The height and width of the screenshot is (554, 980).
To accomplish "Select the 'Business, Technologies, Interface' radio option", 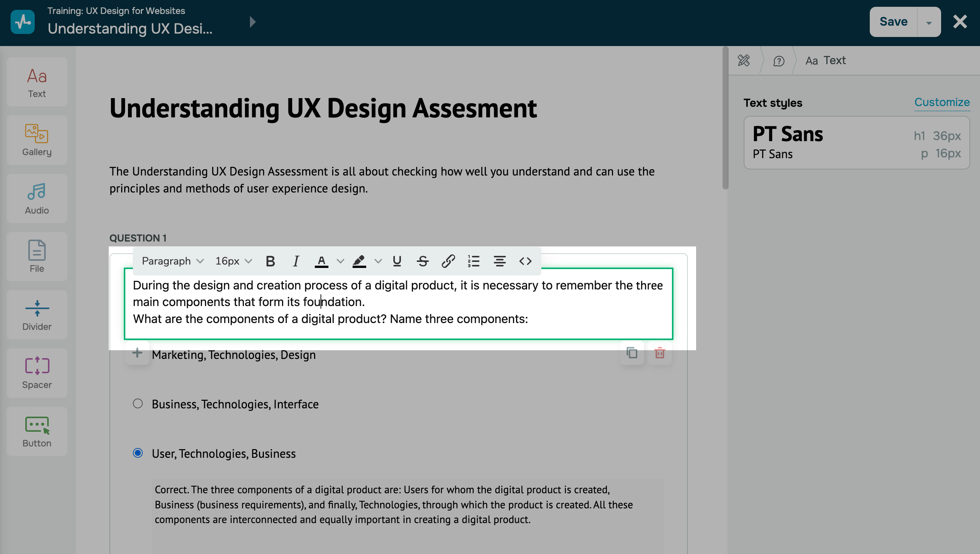I will (138, 404).
